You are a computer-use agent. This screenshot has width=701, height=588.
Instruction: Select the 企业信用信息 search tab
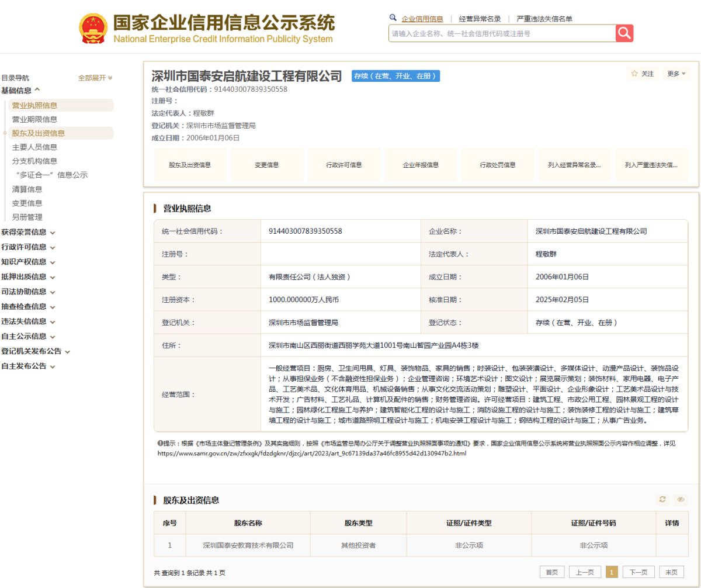(x=422, y=19)
